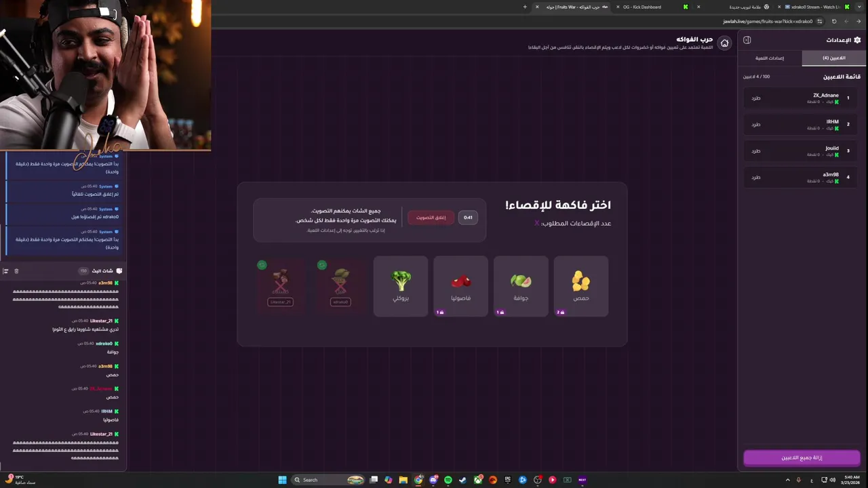Kick player IRHM (طرد)
The image size is (868, 488).
point(756,125)
